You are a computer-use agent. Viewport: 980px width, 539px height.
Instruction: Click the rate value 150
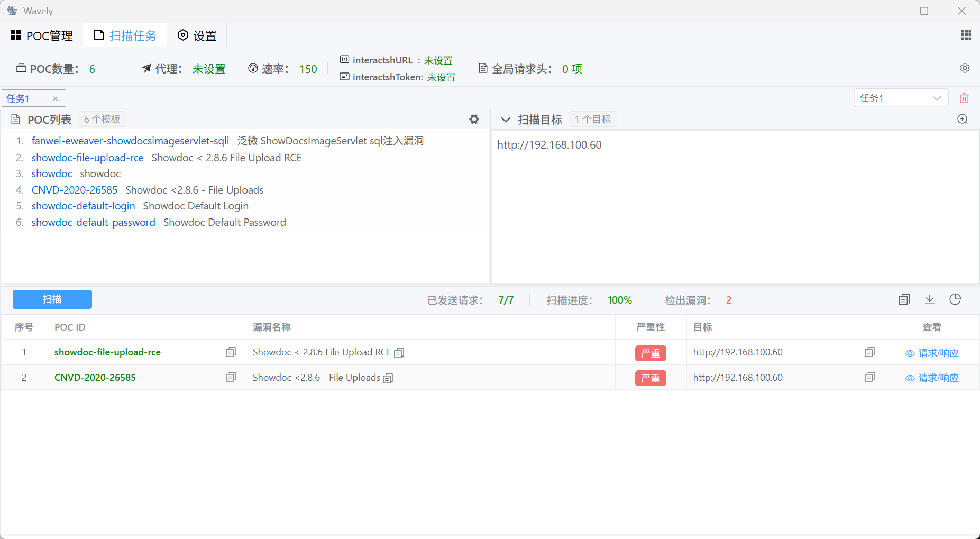(x=308, y=69)
